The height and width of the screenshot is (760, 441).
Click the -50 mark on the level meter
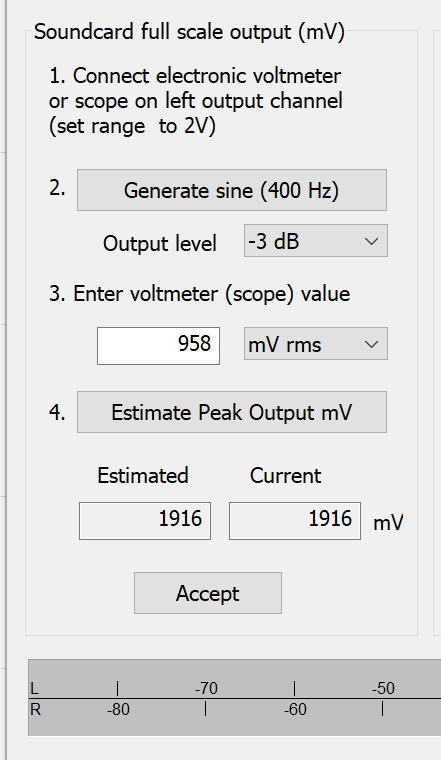383,688
